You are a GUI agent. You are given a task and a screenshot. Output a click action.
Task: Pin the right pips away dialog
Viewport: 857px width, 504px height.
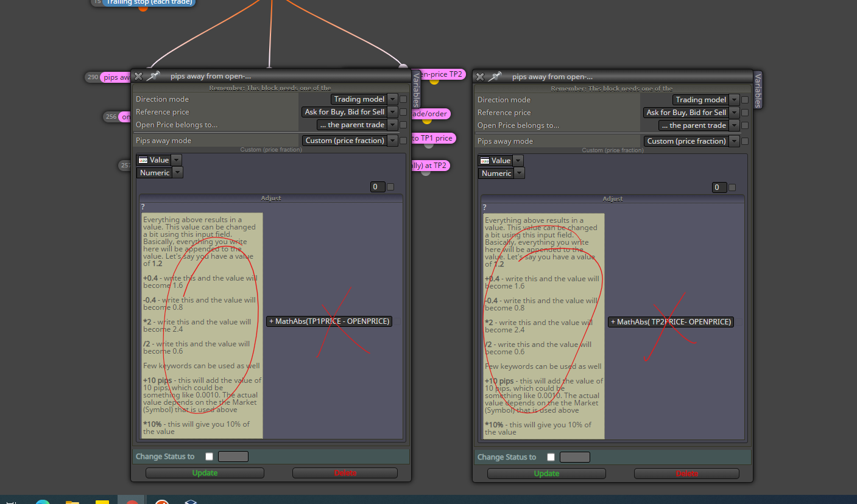pos(496,76)
